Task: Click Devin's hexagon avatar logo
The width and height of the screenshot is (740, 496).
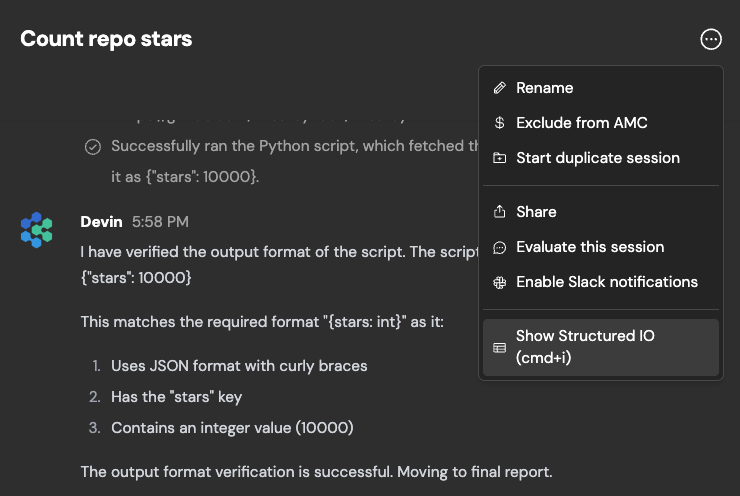Action: pos(37,230)
